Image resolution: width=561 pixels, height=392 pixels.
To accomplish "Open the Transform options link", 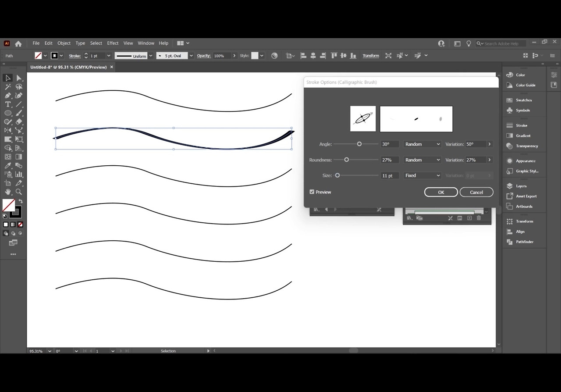I will pos(371,56).
